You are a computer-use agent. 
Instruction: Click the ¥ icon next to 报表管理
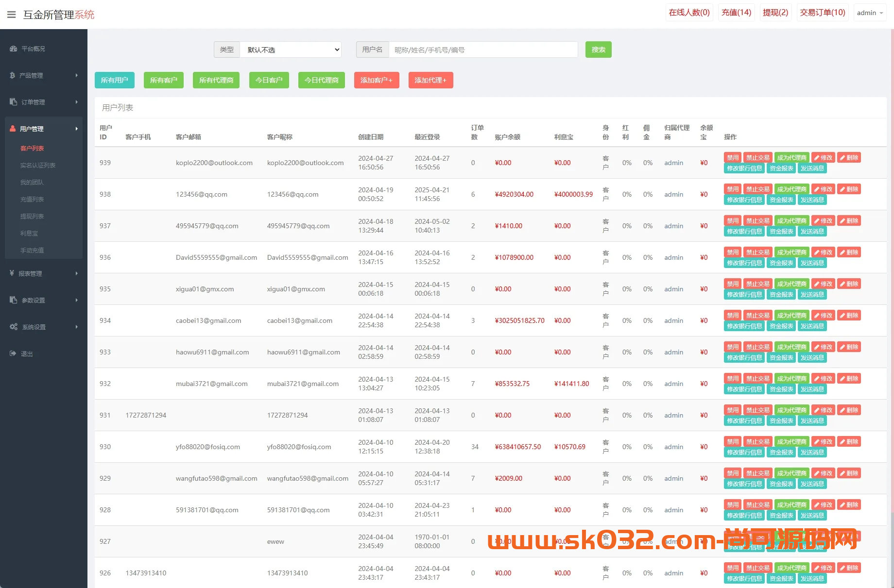coord(13,273)
